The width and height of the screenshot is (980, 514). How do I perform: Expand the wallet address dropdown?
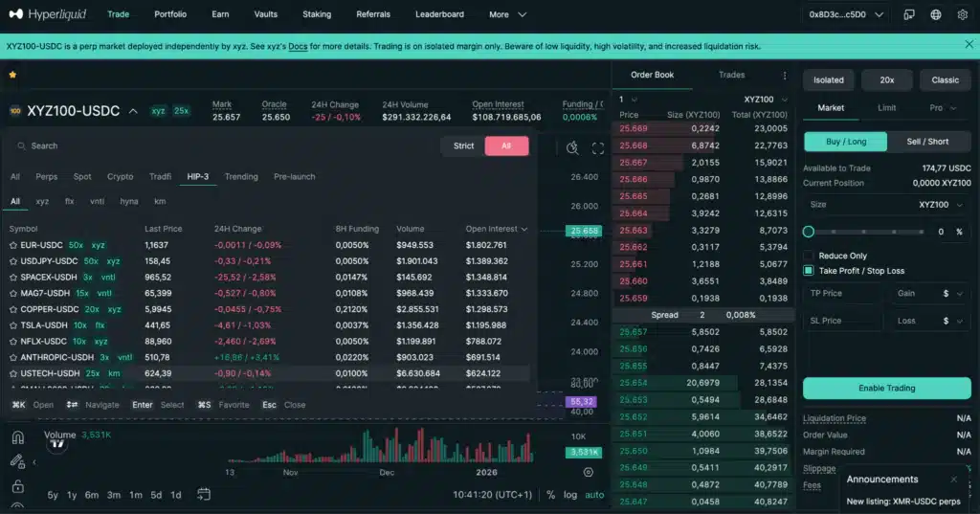click(879, 14)
